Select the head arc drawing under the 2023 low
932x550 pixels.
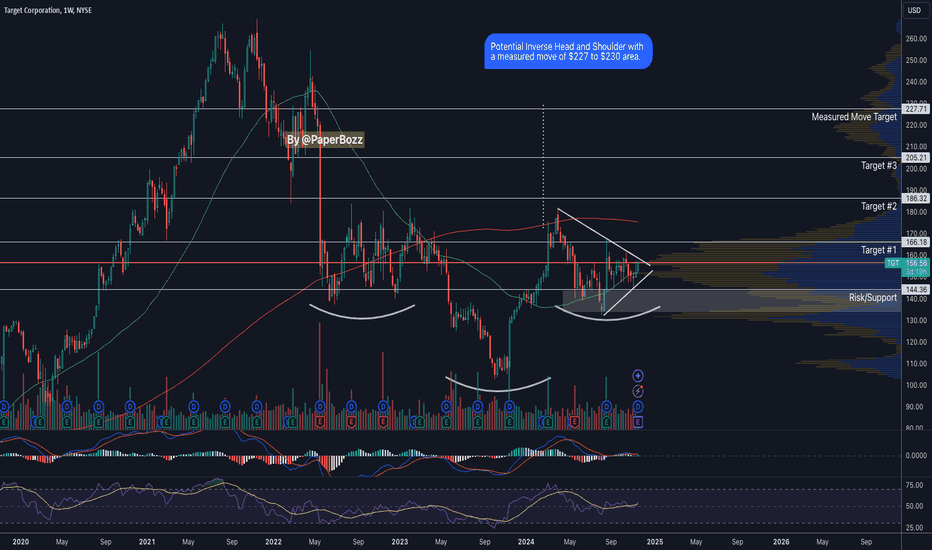[x=498, y=389]
